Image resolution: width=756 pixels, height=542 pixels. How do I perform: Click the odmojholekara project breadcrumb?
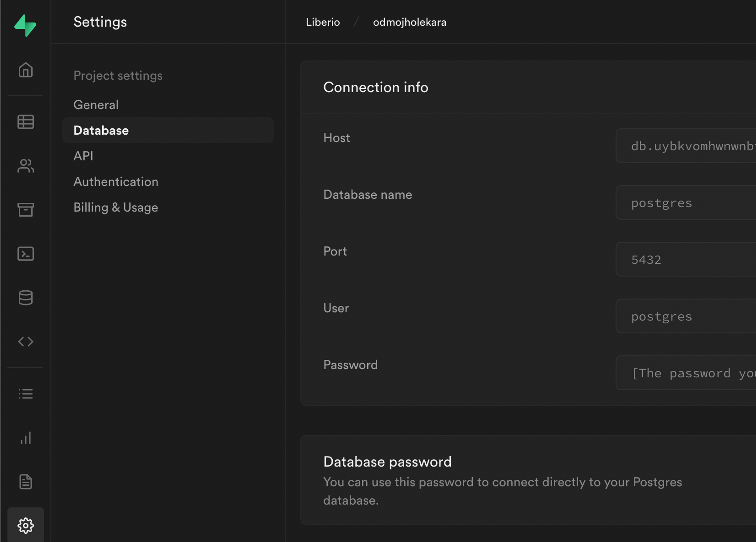click(409, 22)
